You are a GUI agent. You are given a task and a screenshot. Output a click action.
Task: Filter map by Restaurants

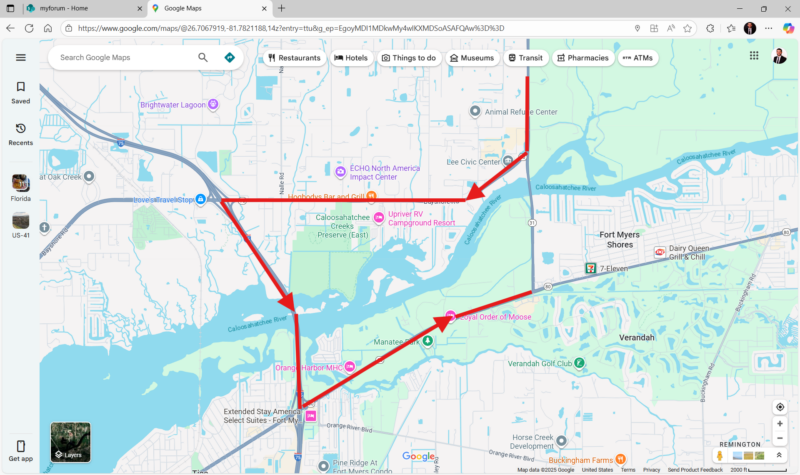pos(294,58)
